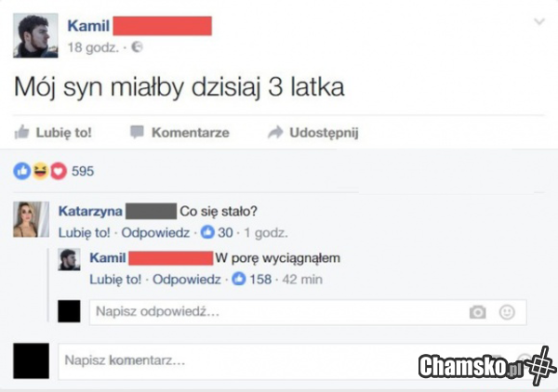Open Kamil's profile picture on post
Image resolution: width=558 pixels, height=392 pixels.
[x=35, y=35]
